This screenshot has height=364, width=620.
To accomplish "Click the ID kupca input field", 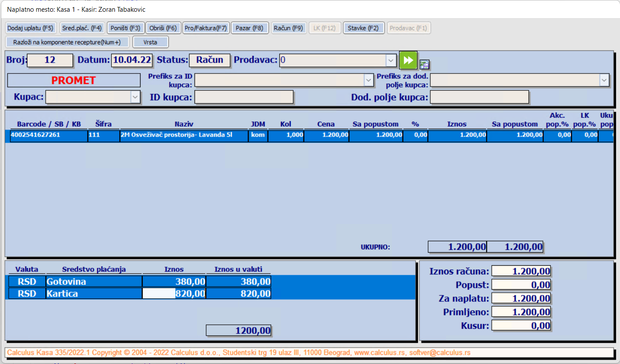I will coord(244,97).
